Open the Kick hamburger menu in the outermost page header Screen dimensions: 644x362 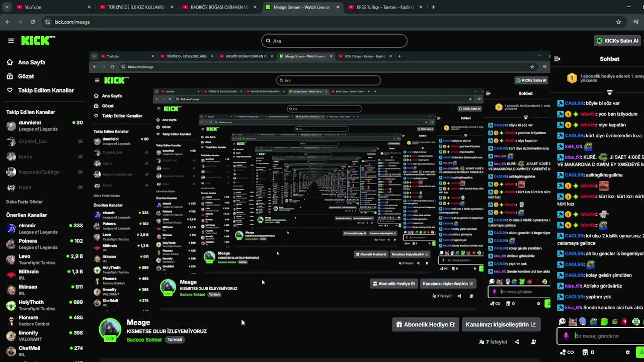11,41
